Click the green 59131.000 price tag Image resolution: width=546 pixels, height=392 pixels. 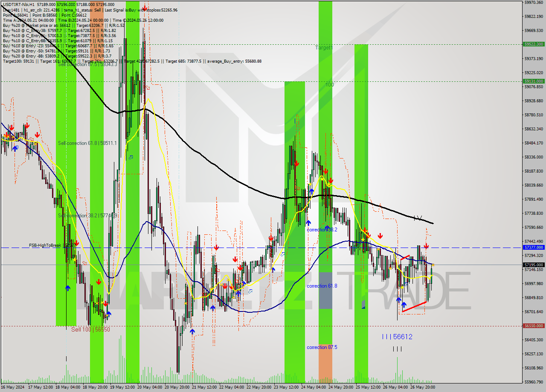click(534, 81)
